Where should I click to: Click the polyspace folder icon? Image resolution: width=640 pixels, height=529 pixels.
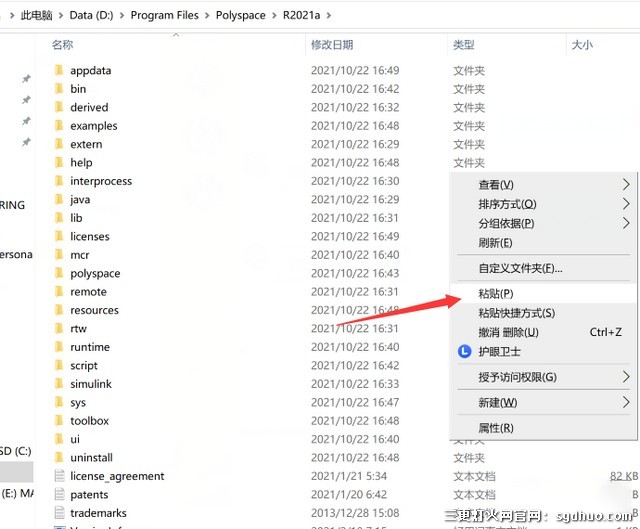click(x=59, y=273)
